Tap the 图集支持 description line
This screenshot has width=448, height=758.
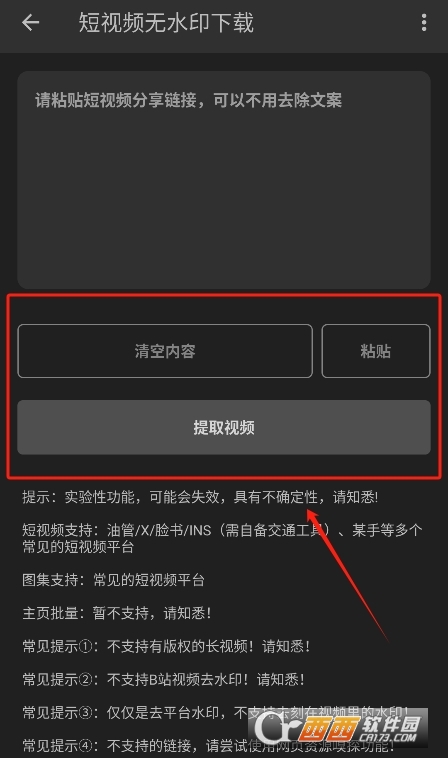click(113, 580)
